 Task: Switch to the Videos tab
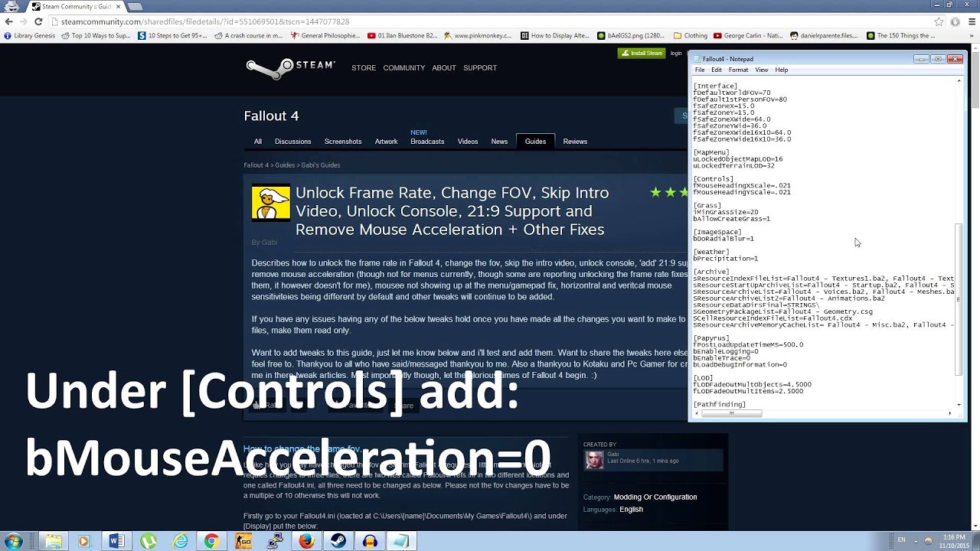coord(468,142)
